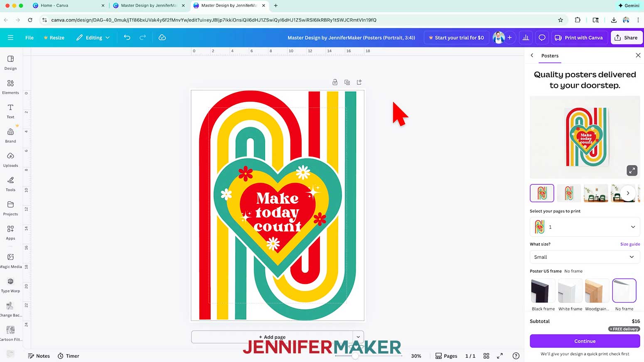Screen dimensions: 644x362
Task: Open Gemini in Chrome
Action: tap(629, 5)
